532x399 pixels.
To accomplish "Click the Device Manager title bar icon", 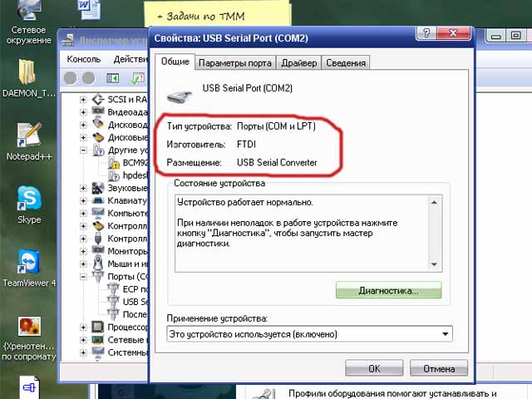I will pyautogui.click(x=67, y=41).
